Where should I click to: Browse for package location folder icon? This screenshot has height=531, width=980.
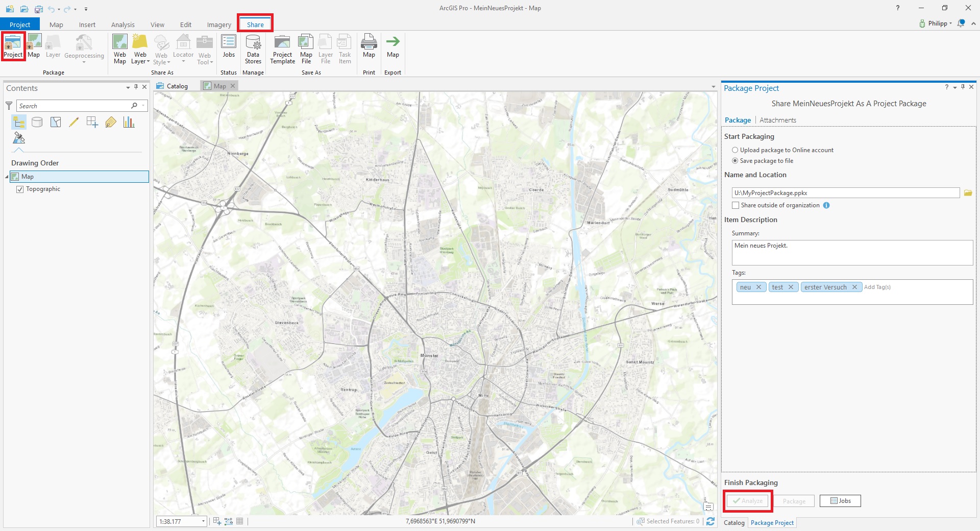[968, 193]
